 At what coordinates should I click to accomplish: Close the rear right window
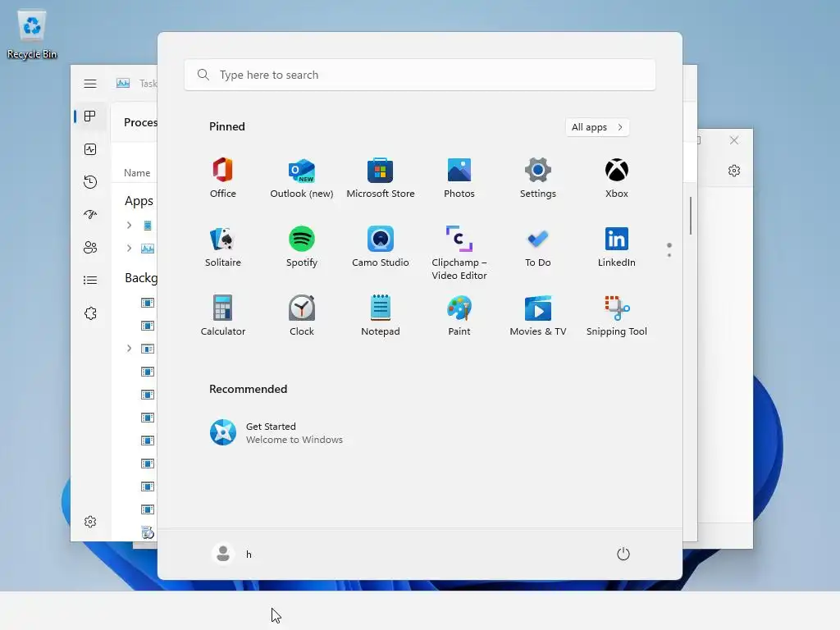coord(734,140)
